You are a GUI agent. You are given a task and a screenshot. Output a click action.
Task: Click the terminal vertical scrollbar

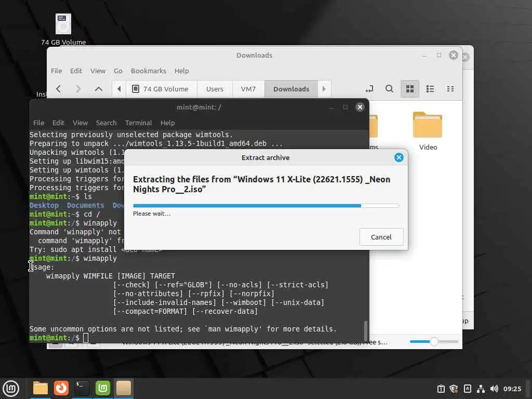point(365,330)
